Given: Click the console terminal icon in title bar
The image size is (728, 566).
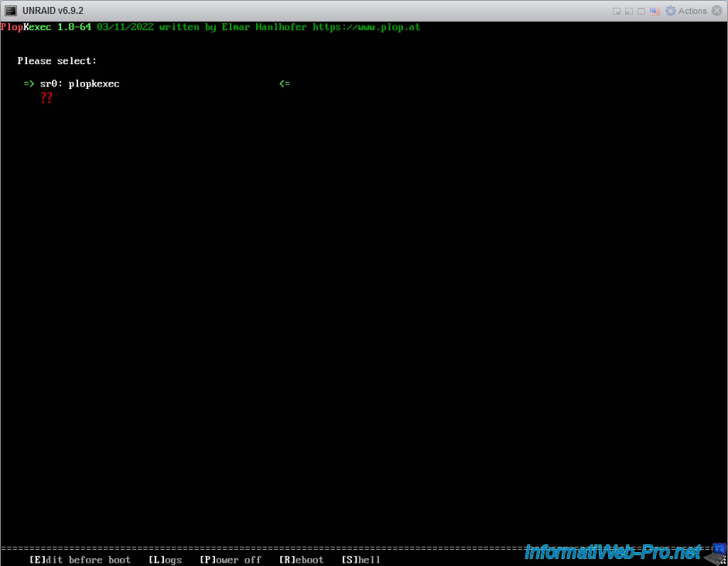Looking at the screenshot, I should tap(12, 11).
